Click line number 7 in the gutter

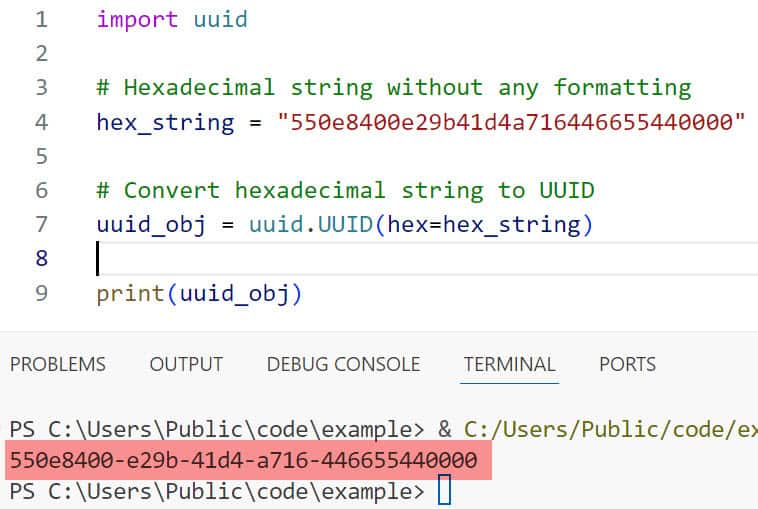tap(40, 224)
